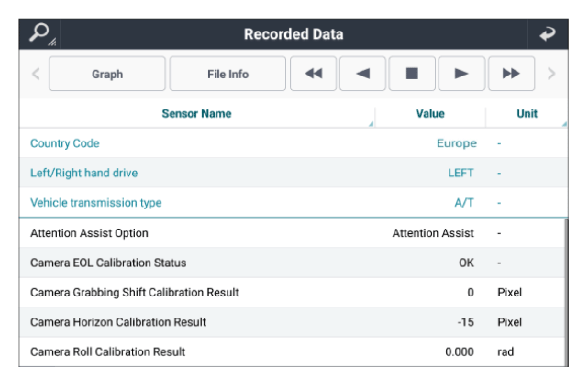Click the right toolbar chevron arrow

click(551, 73)
